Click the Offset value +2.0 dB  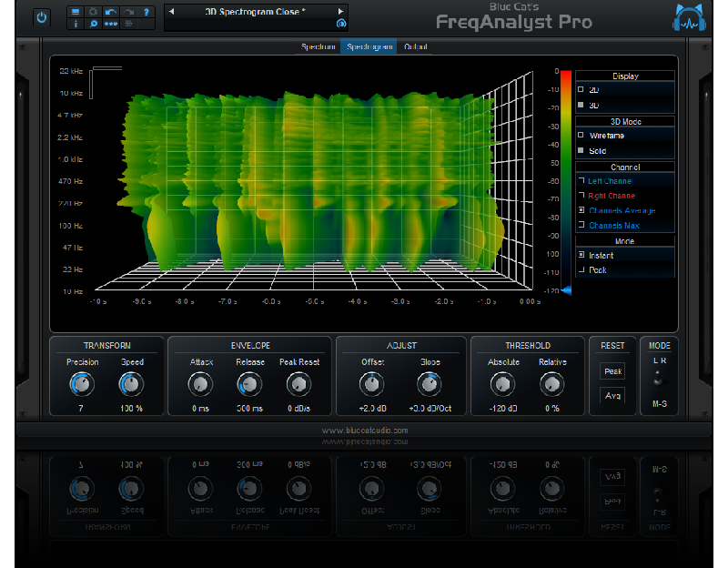pyautogui.click(x=373, y=408)
